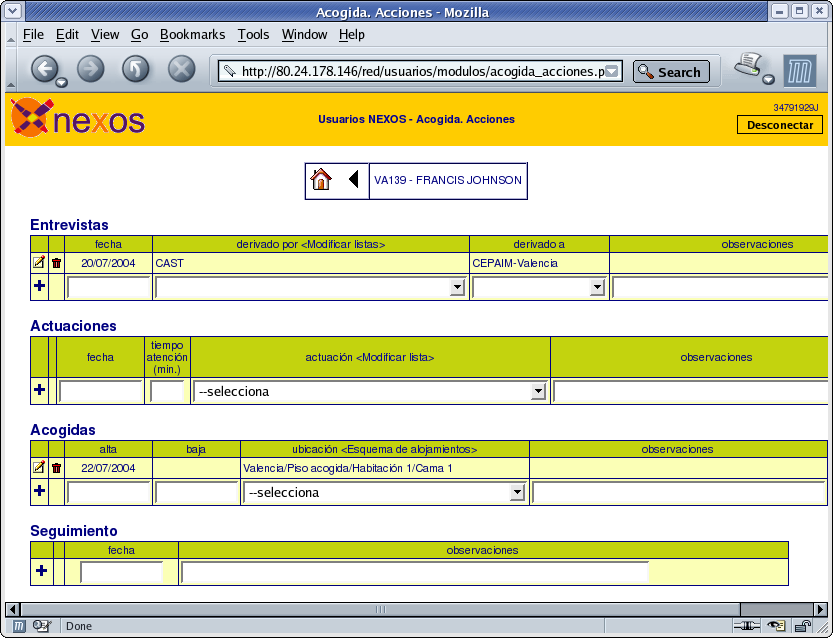
Task: Click the online/offline connection plug icon
Action: click(x=746, y=626)
